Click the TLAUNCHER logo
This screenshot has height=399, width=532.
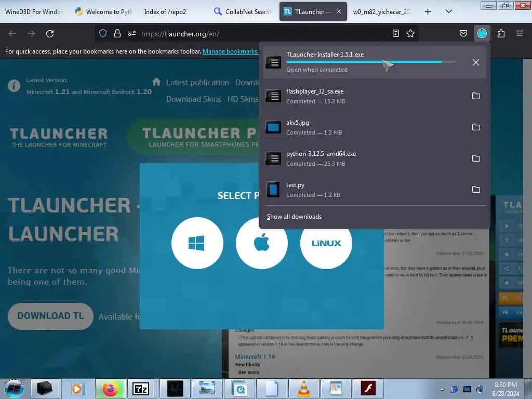[59, 137]
